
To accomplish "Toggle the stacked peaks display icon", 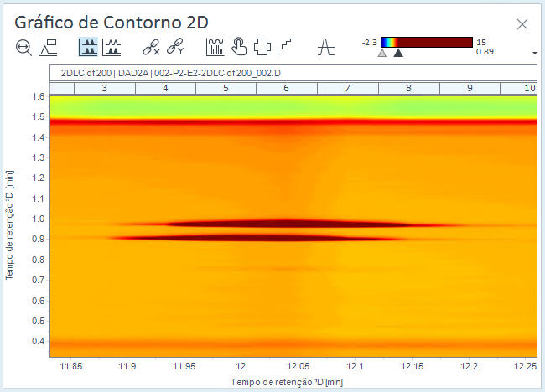I will 88,47.
